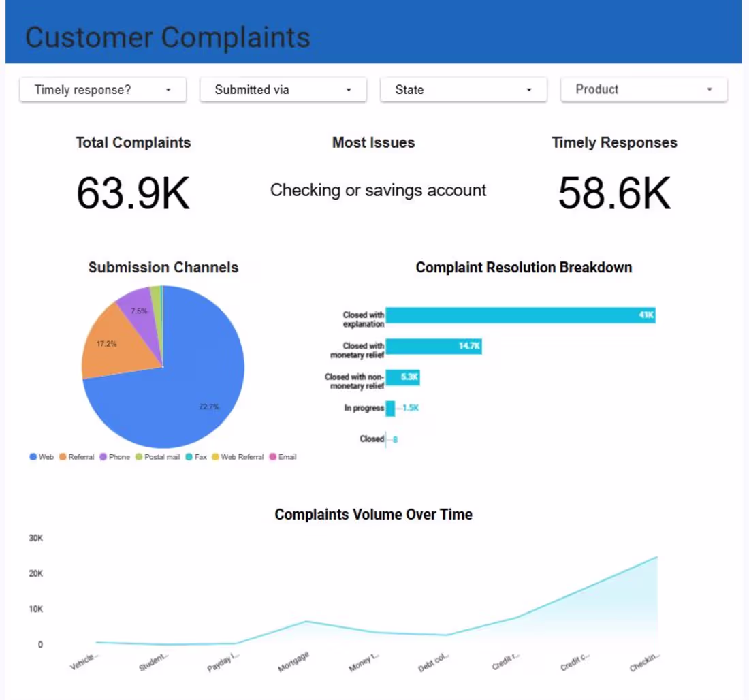
Task: Click the Fax legend color dot
Action: 187,456
